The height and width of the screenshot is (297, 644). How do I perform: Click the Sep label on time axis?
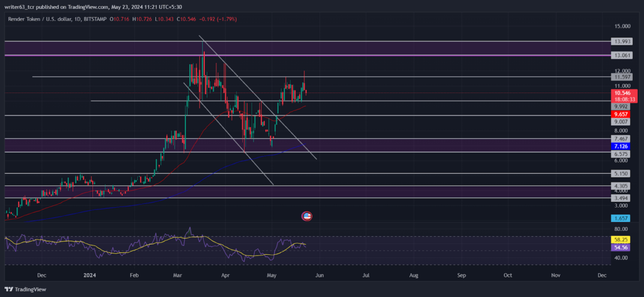(x=461, y=275)
